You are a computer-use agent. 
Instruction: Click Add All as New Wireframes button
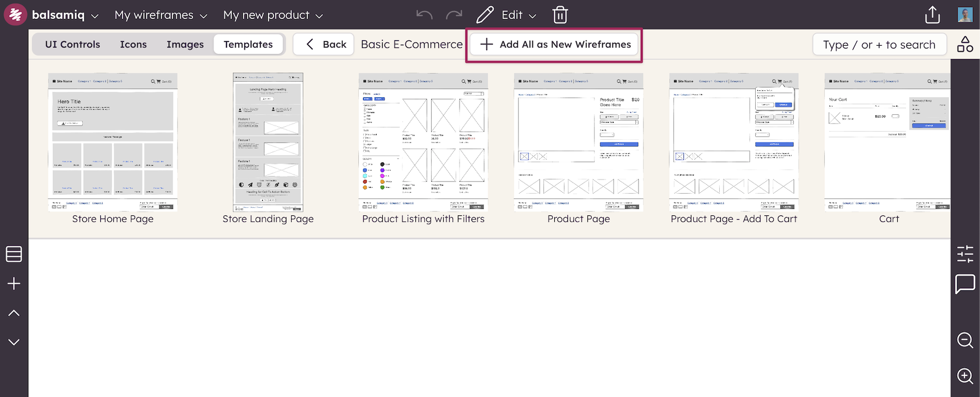[x=554, y=45]
